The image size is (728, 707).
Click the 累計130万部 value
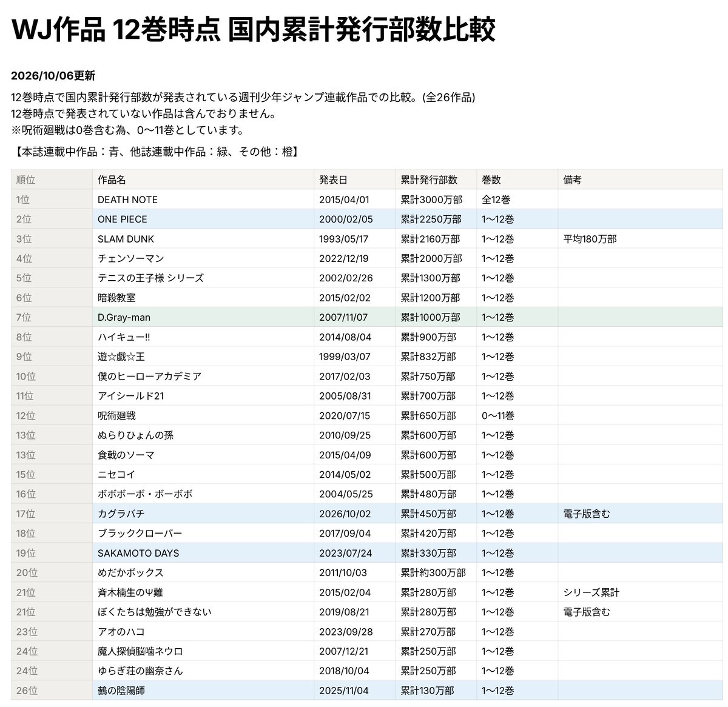(427, 691)
